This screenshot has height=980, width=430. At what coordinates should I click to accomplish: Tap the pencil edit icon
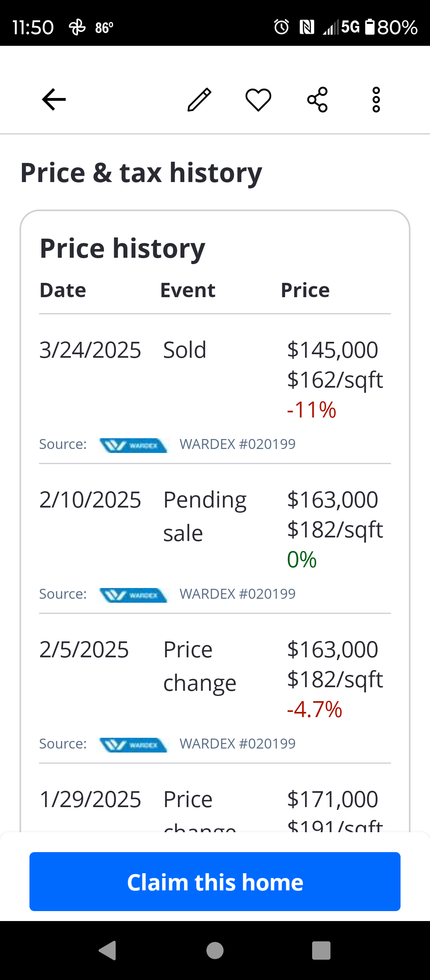point(199,99)
